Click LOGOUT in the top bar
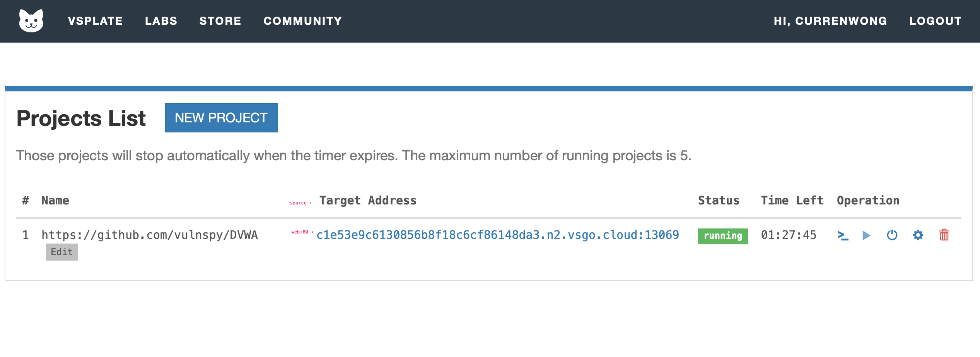This screenshot has width=980, height=357. (x=936, y=21)
